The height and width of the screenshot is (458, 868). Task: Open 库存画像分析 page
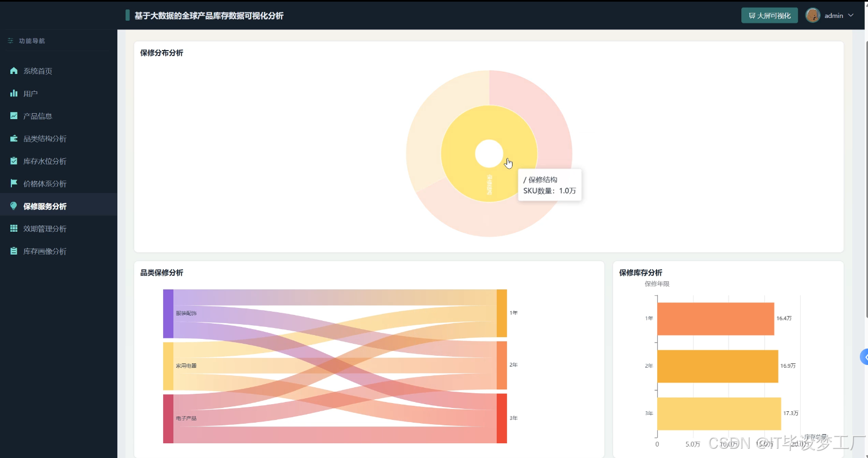(x=58, y=251)
